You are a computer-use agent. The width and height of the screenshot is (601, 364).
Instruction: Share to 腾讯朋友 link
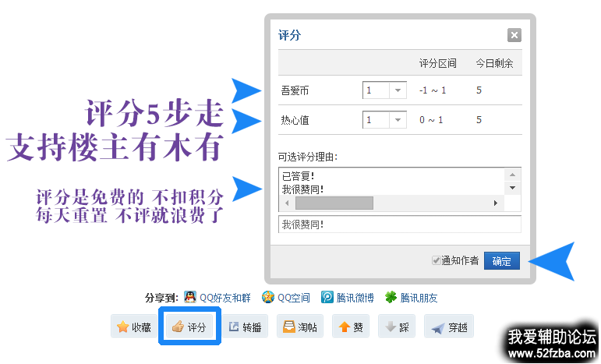(x=419, y=298)
